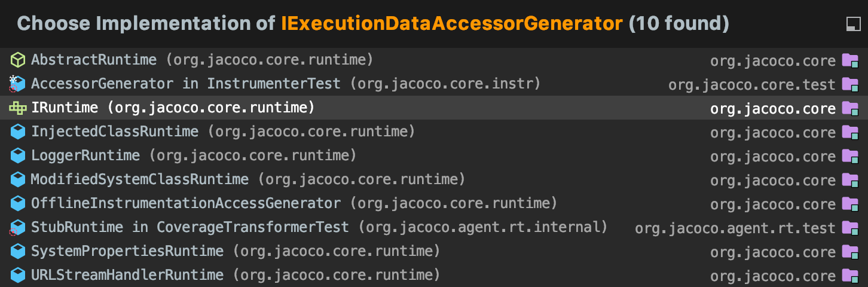Click the org.jacoco.agent.rt.test module label
Screen dimensions: 868x287
tap(735, 228)
